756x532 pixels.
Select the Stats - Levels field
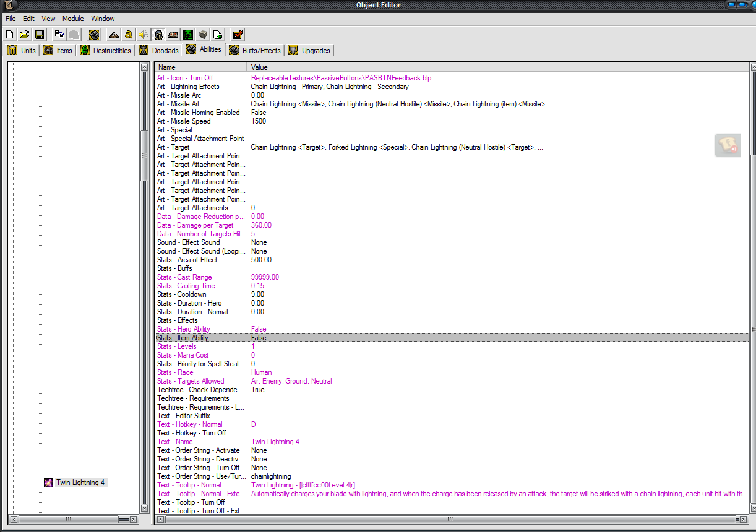coord(452,346)
